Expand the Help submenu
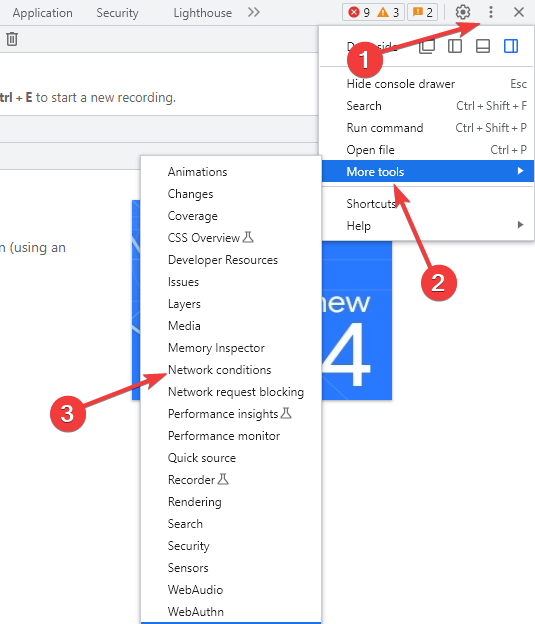 tap(428, 226)
